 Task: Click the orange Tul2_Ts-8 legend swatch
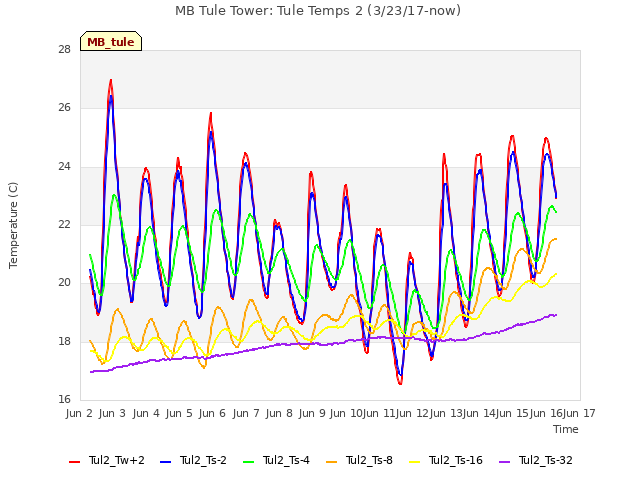pyautogui.click(x=331, y=462)
